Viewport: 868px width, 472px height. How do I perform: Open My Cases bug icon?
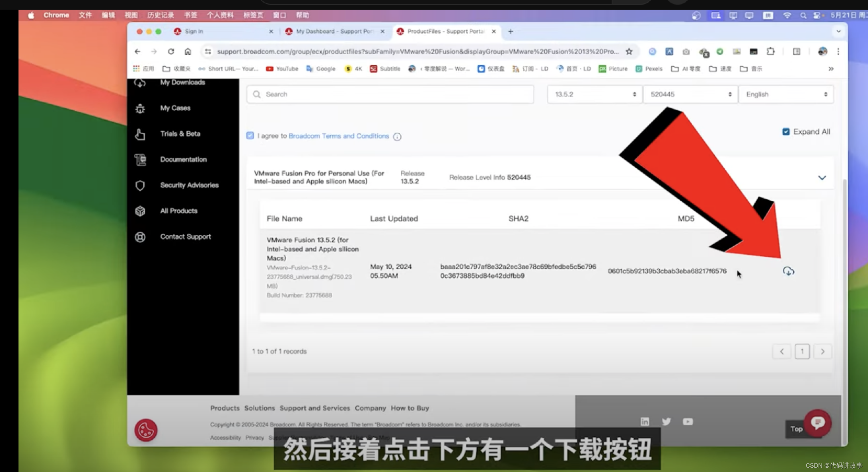[x=140, y=108]
